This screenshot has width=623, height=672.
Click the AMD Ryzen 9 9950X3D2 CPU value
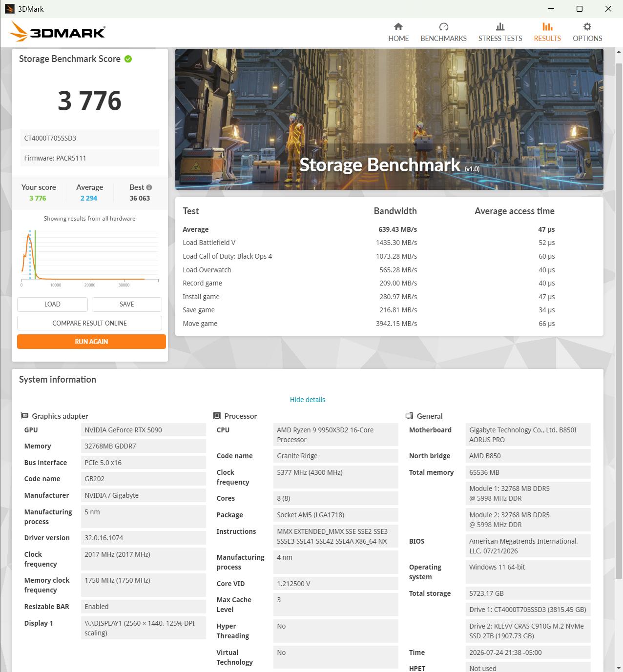pyautogui.click(x=335, y=435)
